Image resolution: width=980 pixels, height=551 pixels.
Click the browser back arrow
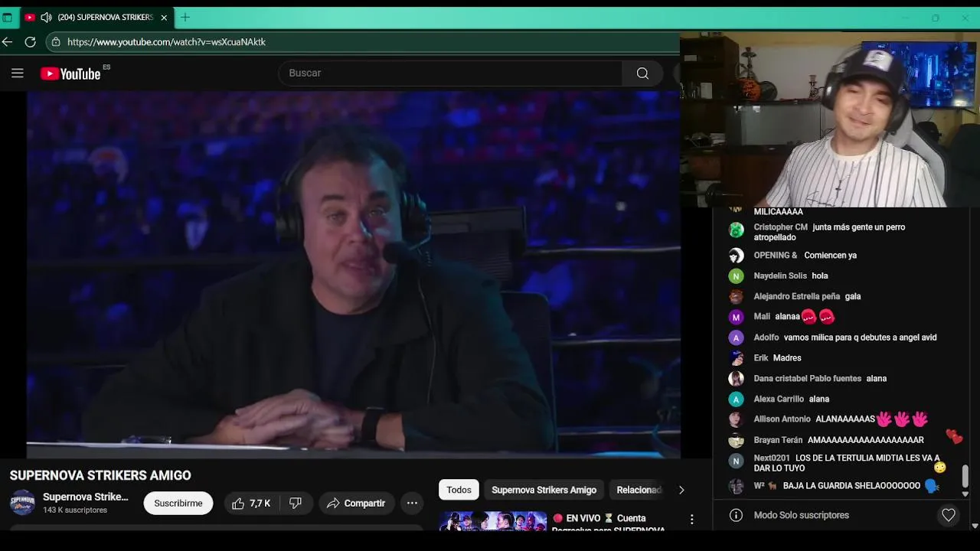pos(8,42)
